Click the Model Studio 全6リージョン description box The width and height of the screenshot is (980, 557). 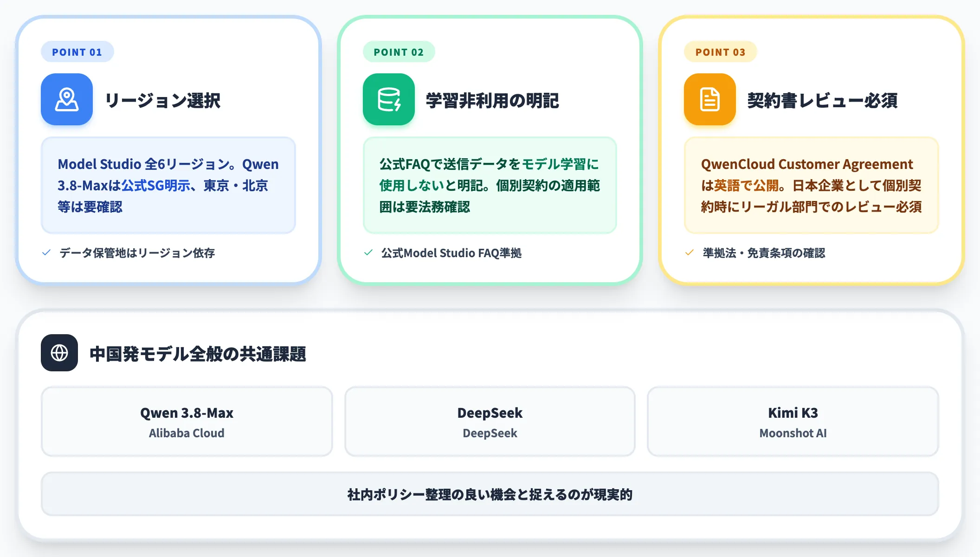point(168,185)
